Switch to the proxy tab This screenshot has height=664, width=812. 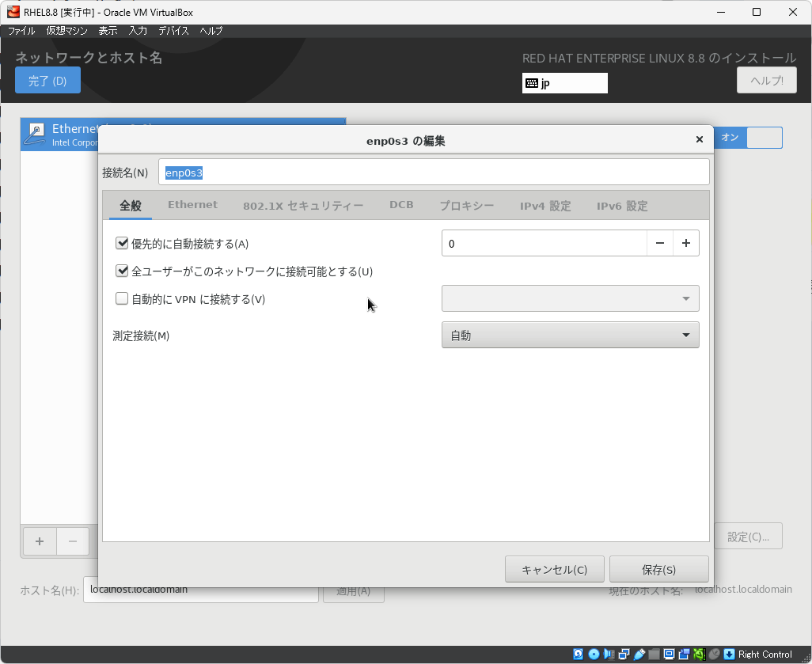tap(467, 206)
